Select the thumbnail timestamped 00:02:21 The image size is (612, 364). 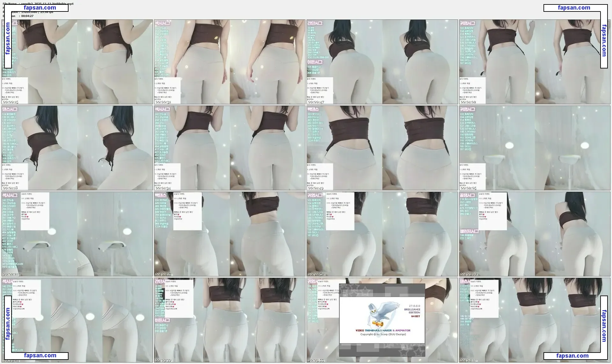pos(77,234)
